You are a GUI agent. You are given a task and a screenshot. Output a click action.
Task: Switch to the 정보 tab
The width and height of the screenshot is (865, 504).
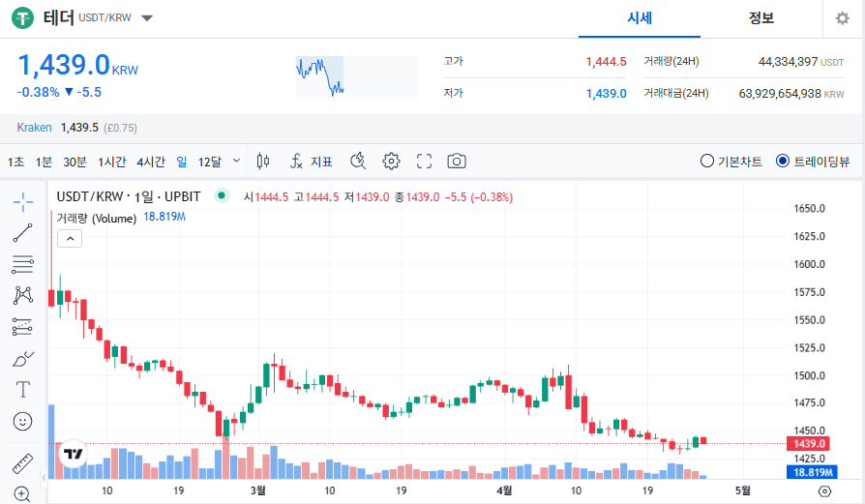coord(761,18)
